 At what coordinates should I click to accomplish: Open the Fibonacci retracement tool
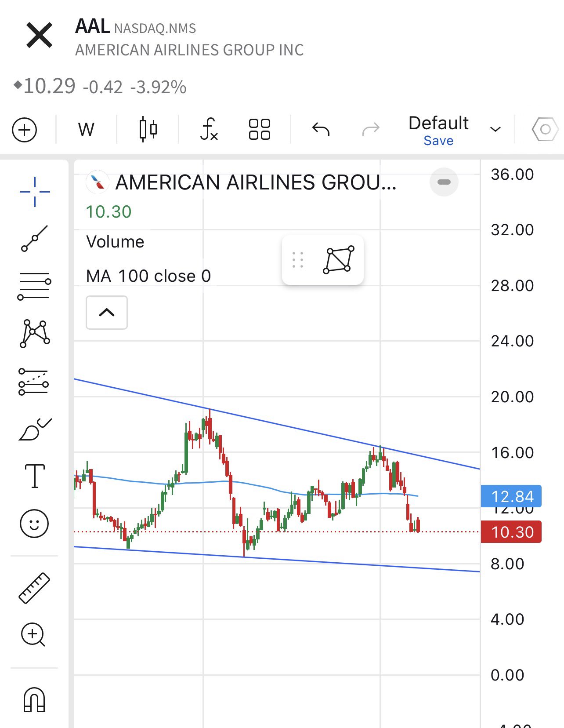tap(34, 285)
